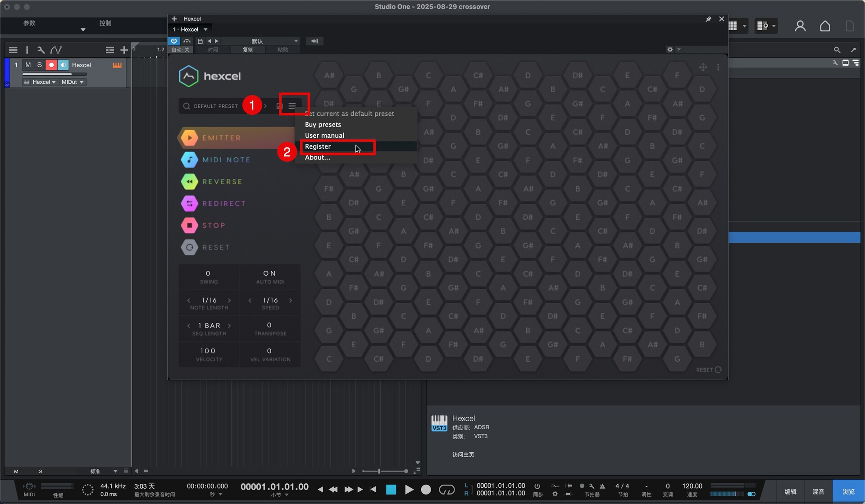Screen dimensions: 865x504
Task: Click the move-grid arrows icon
Action: coord(703,67)
